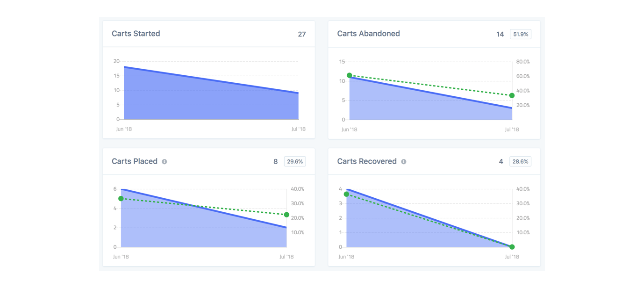Click the 51.9% abandoned rate badge
Viewport: 644px width, 288px height.
click(520, 34)
